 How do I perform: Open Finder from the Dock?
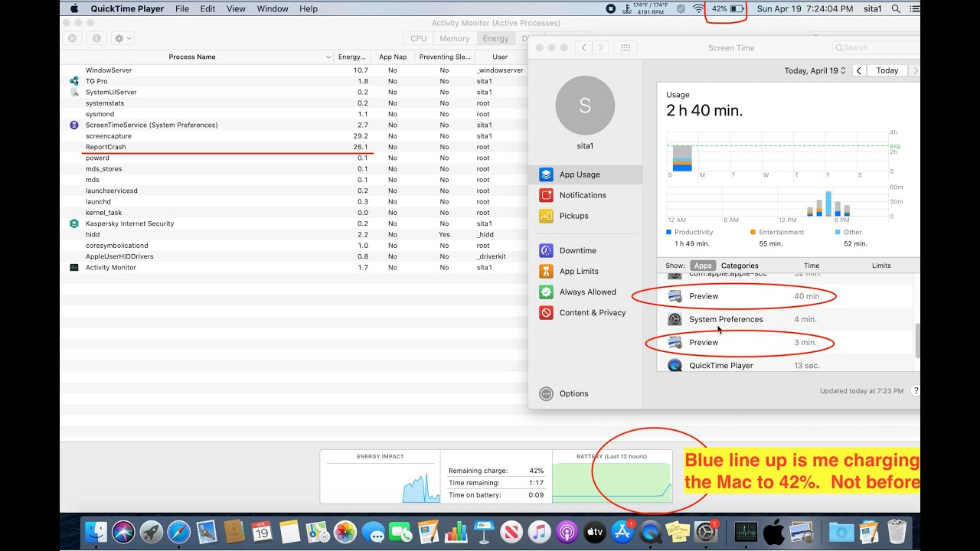pos(96,531)
